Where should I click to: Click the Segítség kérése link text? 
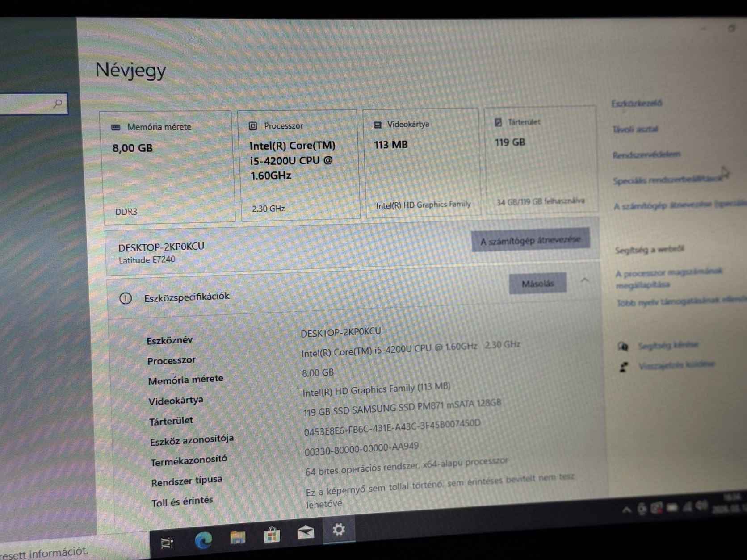tap(668, 345)
